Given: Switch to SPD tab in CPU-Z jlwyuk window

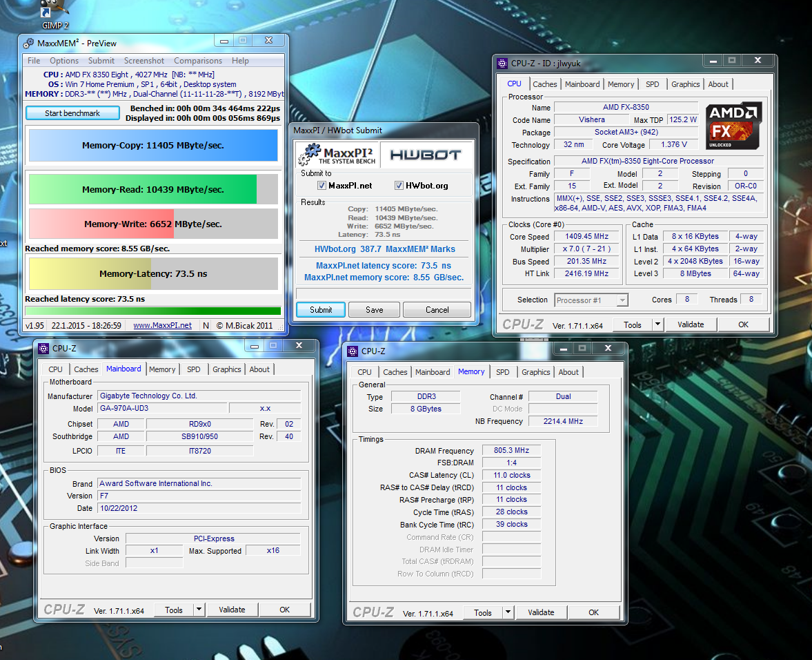Looking at the screenshot, I should (x=653, y=84).
